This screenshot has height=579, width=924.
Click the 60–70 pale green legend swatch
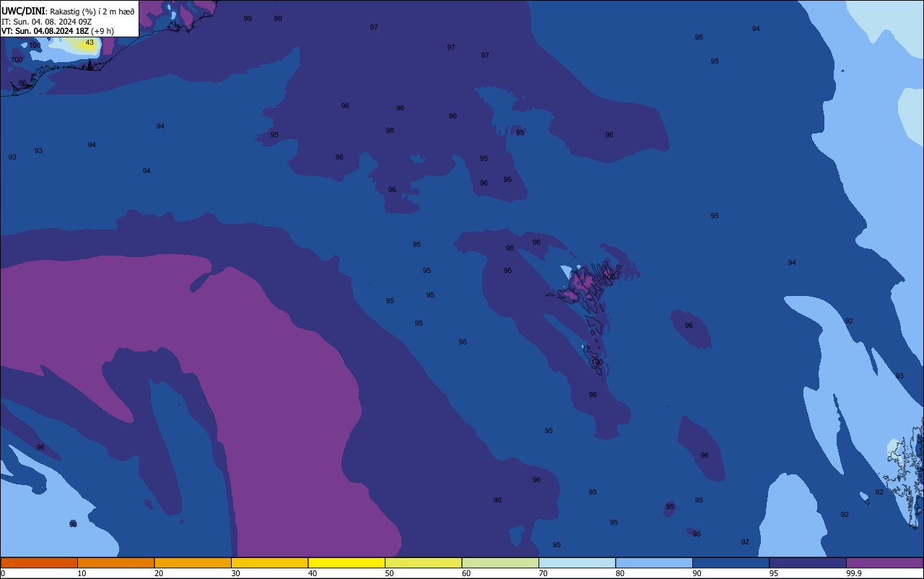500,562
